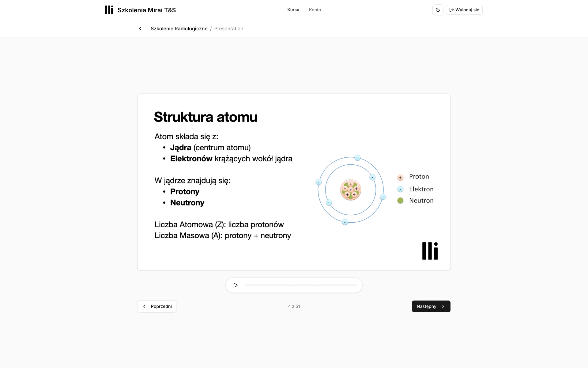Image resolution: width=588 pixels, height=368 pixels.
Task: Click the Szkolenia Mirai T&S site title
Action: tap(147, 10)
